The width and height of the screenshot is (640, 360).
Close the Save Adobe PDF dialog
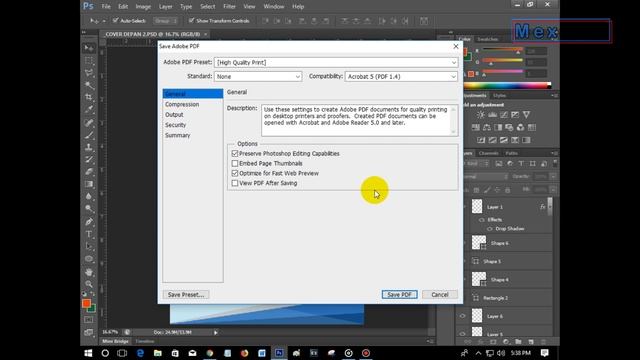(456, 47)
